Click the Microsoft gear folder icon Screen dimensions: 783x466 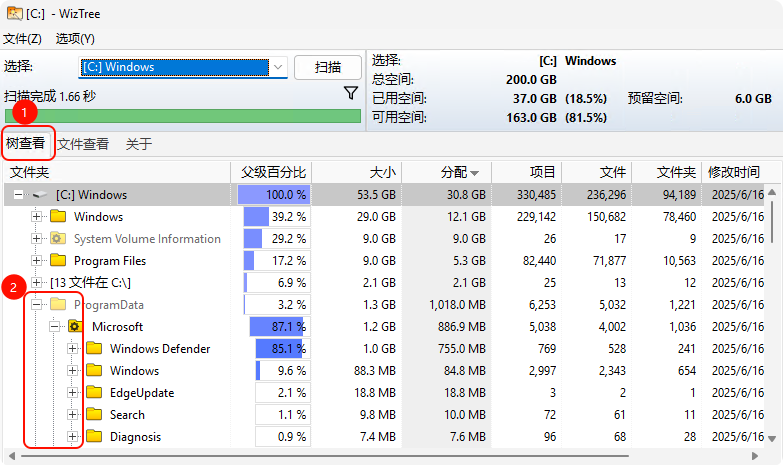pyautogui.click(x=75, y=327)
